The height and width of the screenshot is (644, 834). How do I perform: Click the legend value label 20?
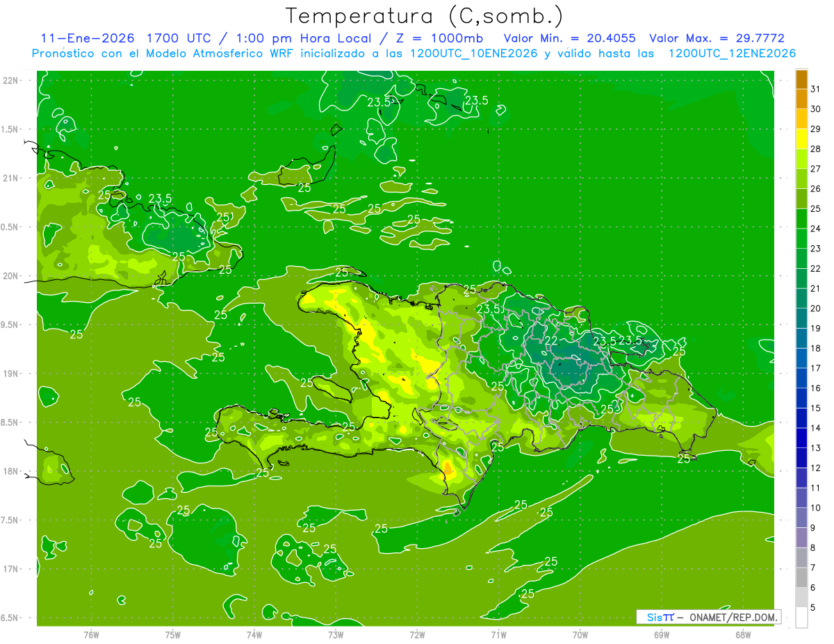tap(815, 308)
